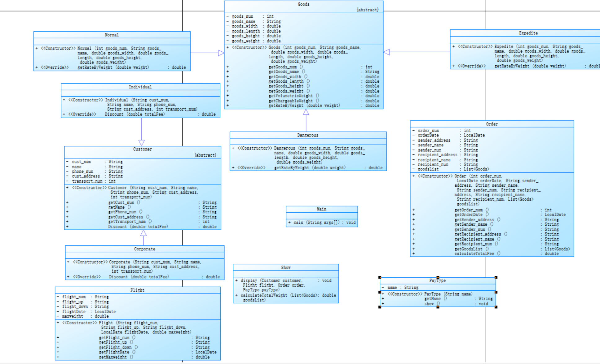
Task: Click the Corporate-to-Customer generalization triangle
Action: pyautogui.click(x=143, y=233)
